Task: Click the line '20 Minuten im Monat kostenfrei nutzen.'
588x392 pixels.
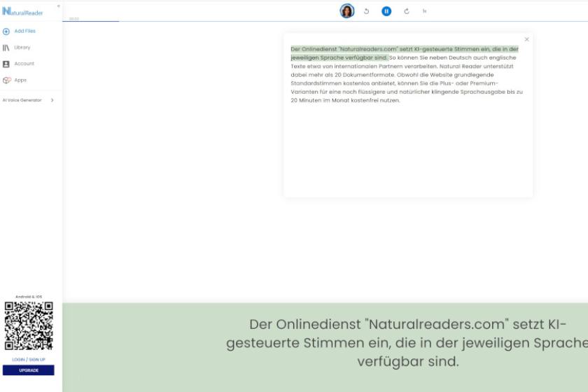Action: tap(345, 101)
